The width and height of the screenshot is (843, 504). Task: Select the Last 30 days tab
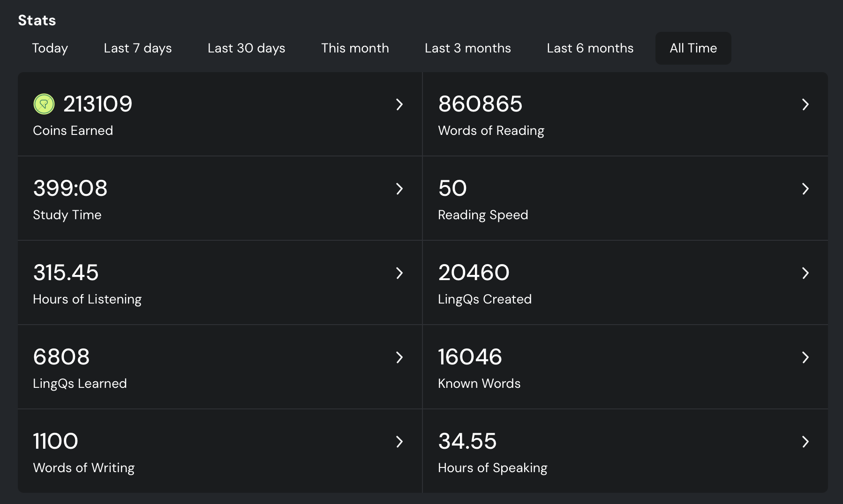[247, 48]
